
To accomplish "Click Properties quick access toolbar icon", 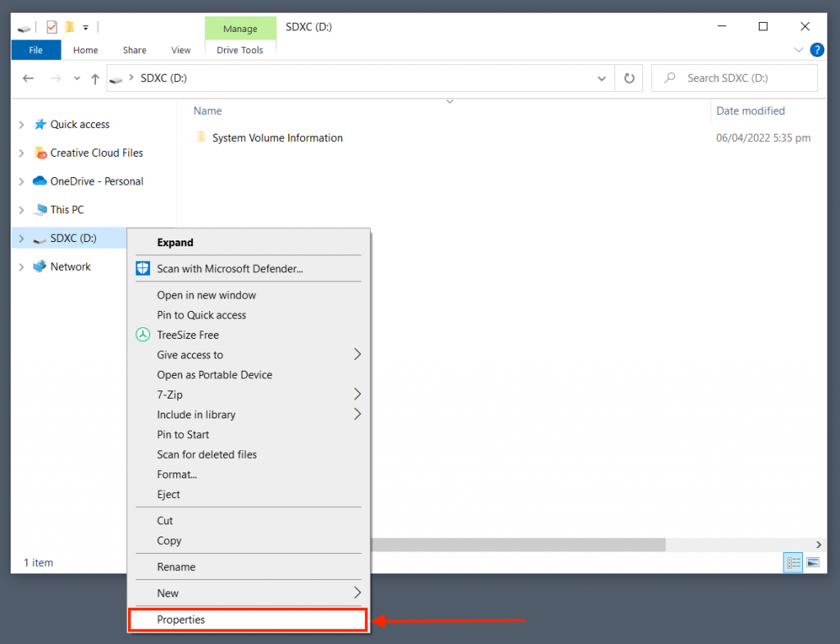I will tap(52, 27).
